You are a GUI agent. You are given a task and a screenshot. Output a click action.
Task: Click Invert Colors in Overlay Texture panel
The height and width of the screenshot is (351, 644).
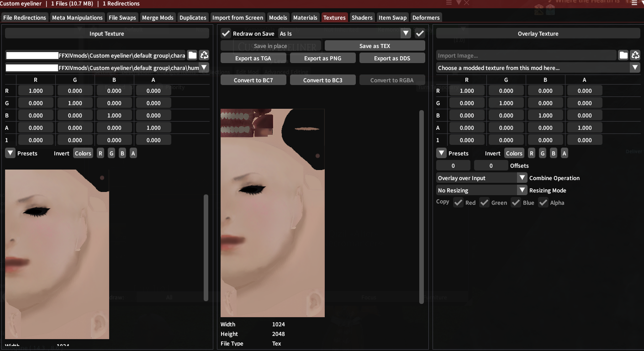514,153
